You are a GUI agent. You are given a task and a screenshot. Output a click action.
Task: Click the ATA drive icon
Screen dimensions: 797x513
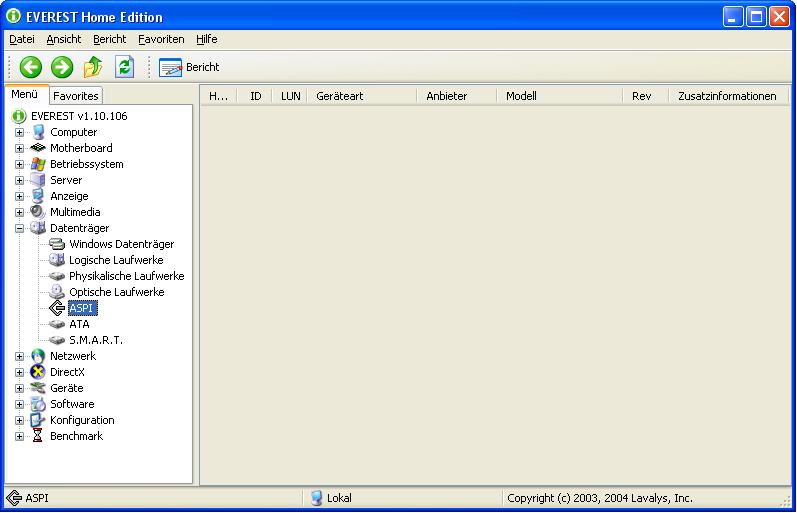[57, 324]
